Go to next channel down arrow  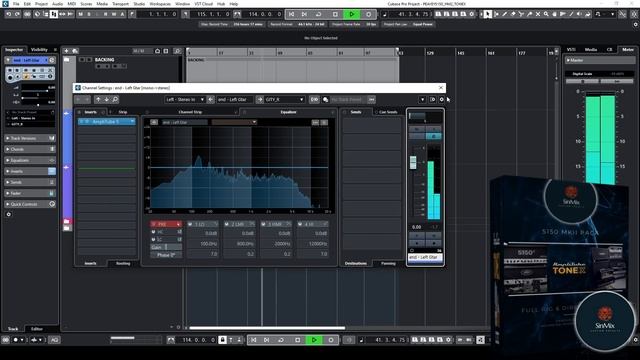tap(107, 100)
